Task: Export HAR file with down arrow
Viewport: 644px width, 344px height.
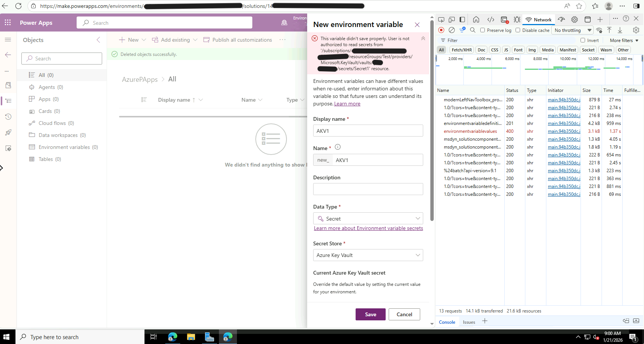Action: click(x=620, y=30)
